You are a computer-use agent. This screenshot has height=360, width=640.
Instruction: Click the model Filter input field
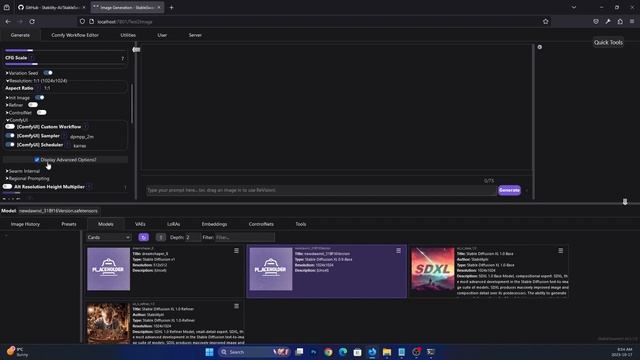(245, 237)
